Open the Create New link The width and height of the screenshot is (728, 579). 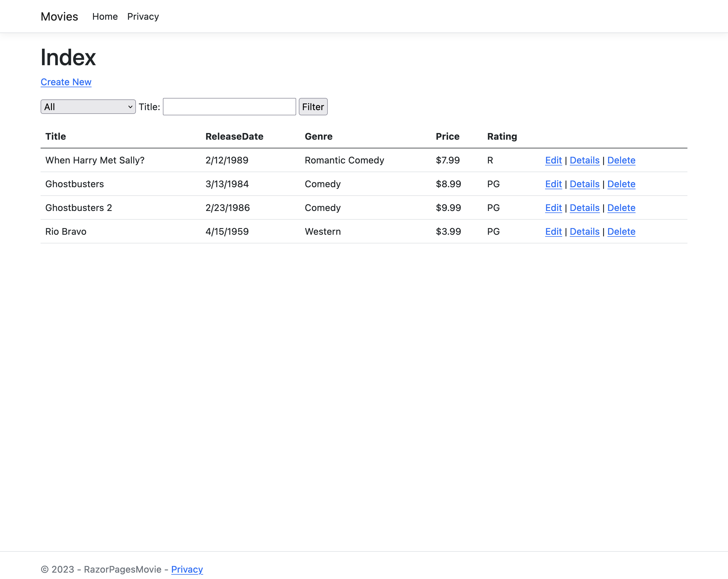tap(66, 82)
